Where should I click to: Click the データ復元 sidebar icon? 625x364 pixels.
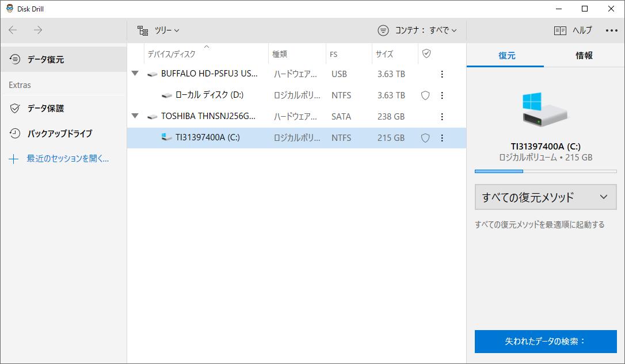(x=15, y=59)
